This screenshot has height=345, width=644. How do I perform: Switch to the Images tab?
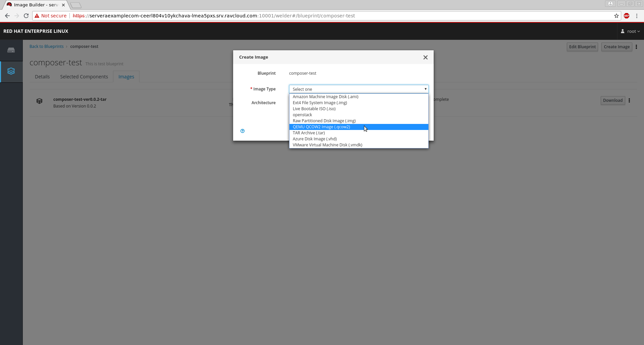click(x=126, y=77)
